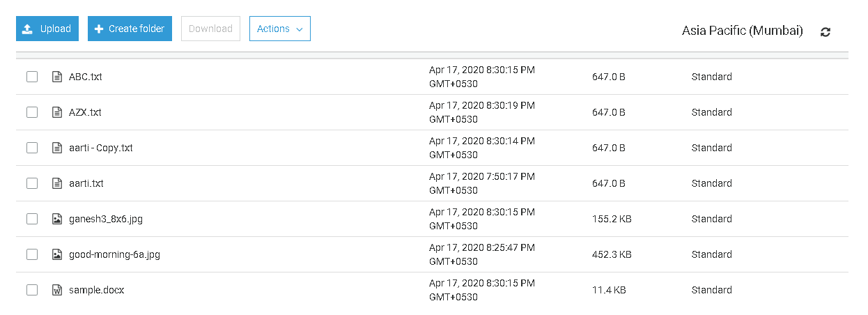Click the image icon for ganesh3_8x6.jpg
Viewport: 868px width, 315px height.
point(57,219)
